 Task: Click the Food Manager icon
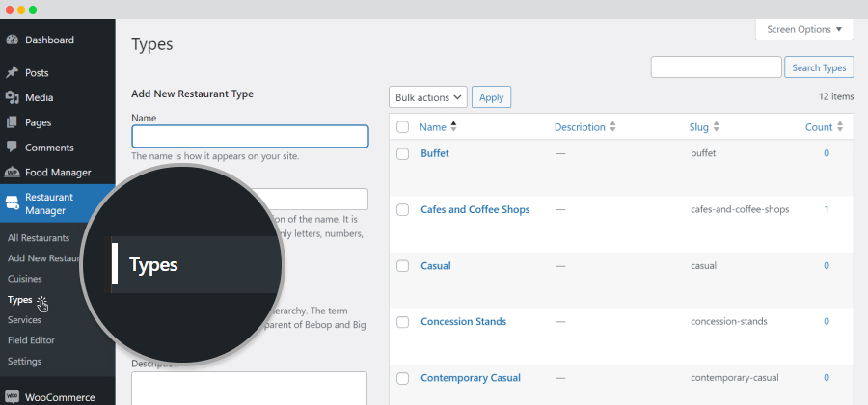point(13,173)
